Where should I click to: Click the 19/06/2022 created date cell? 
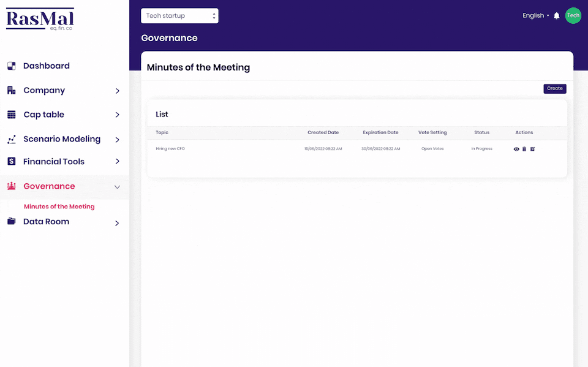point(323,149)
